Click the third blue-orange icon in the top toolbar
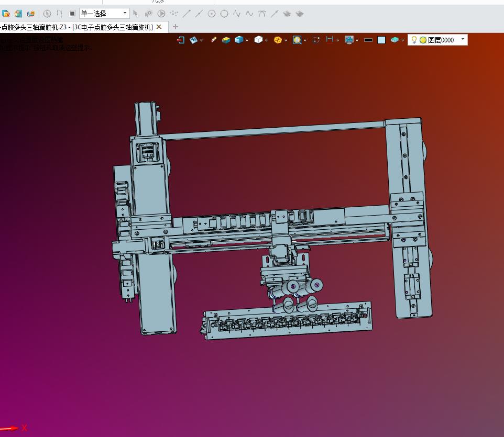 coord(31,14)
